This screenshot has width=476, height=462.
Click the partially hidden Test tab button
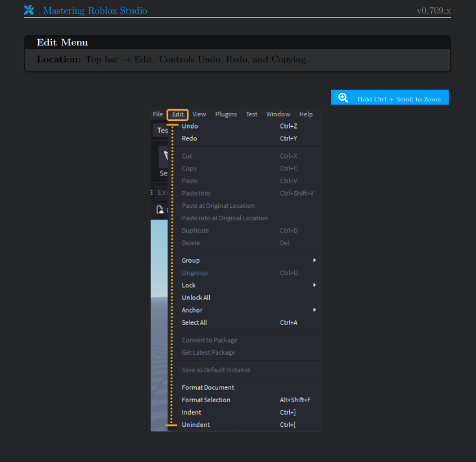click(x=161, y=131)
